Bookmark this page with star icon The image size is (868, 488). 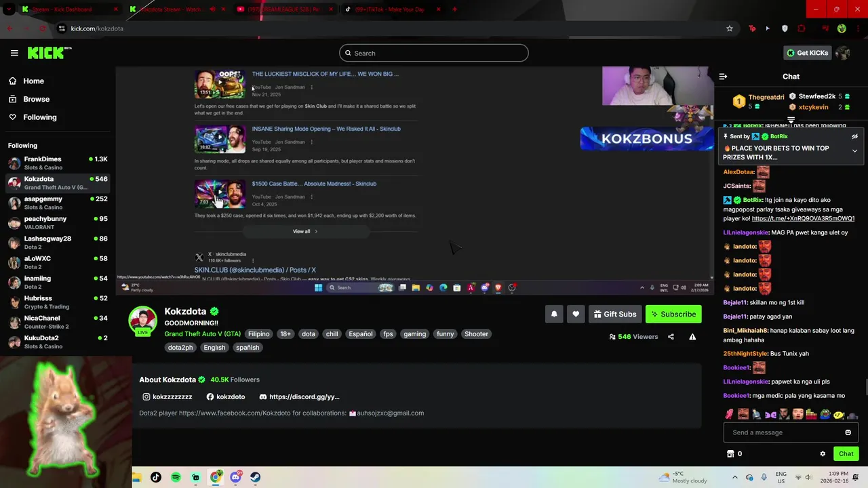(x=730, y=28)
